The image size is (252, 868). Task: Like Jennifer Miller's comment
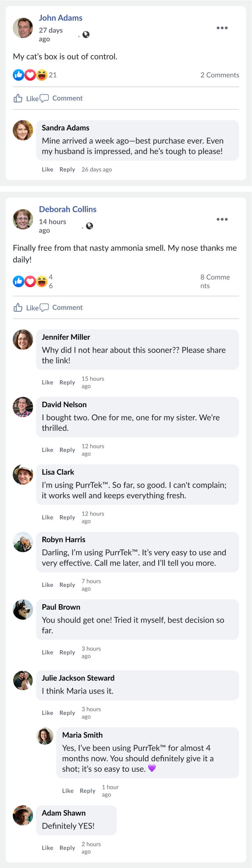click(x=47, y=382)
